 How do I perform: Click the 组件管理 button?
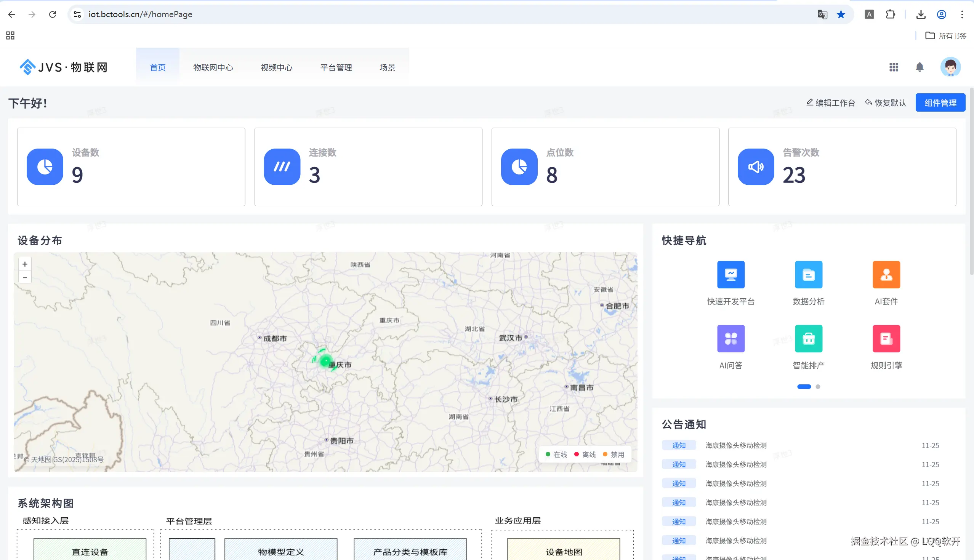pyautogui.click(x=940, y=103)
